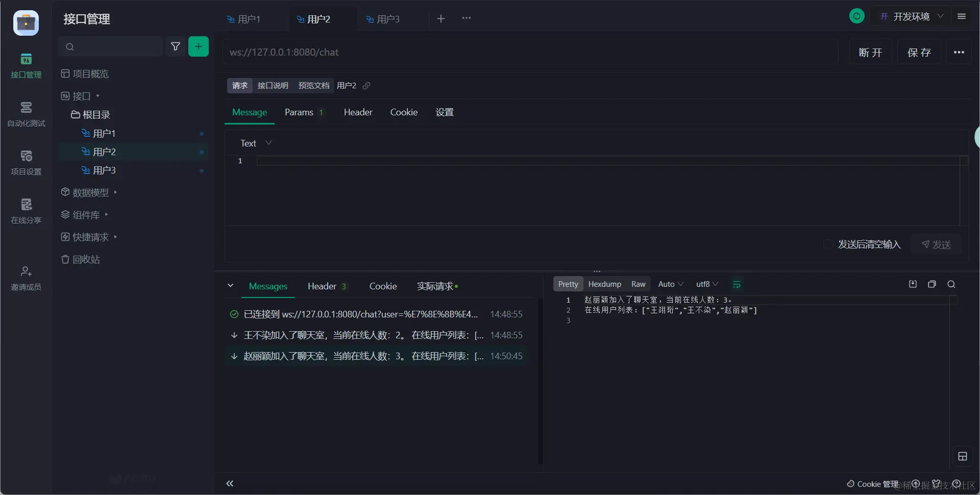Open the 接口管理 sidebar section
This screenshot has width=980, height=495.
click(26, 66)
